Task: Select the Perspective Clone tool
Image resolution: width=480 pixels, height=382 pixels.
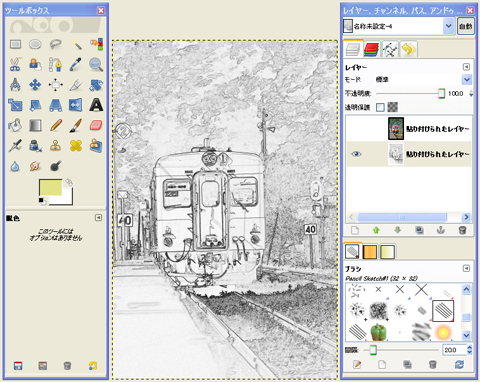Action: pos(96,146)
